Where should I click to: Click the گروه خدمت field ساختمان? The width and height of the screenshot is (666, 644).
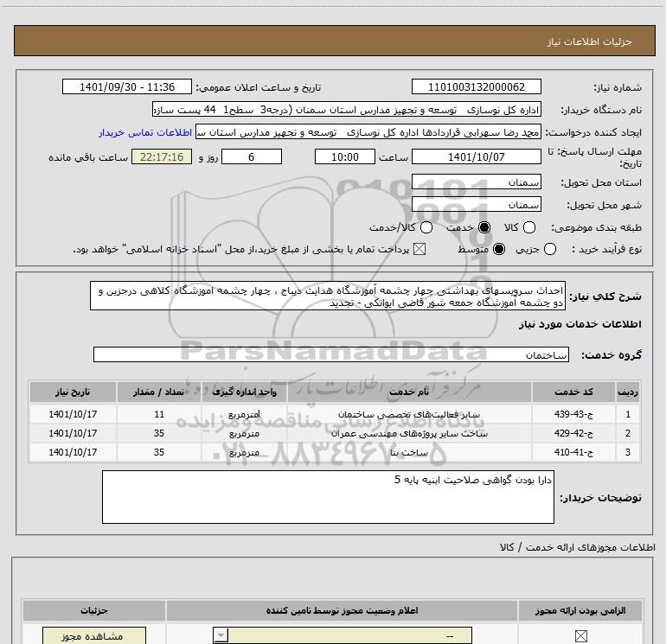[331, 354]
